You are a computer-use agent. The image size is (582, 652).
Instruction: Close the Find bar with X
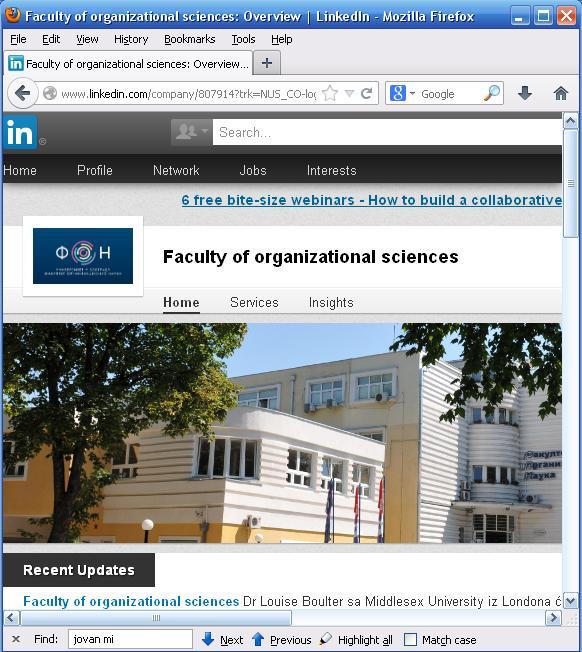pyautogui.click(x=16, y=639)
